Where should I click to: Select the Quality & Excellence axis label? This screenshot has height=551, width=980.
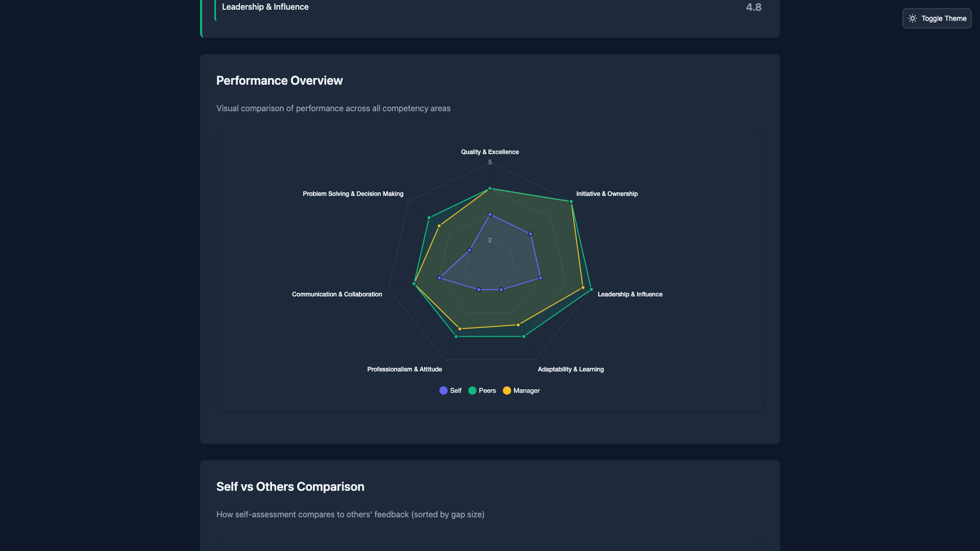[489, 152]
